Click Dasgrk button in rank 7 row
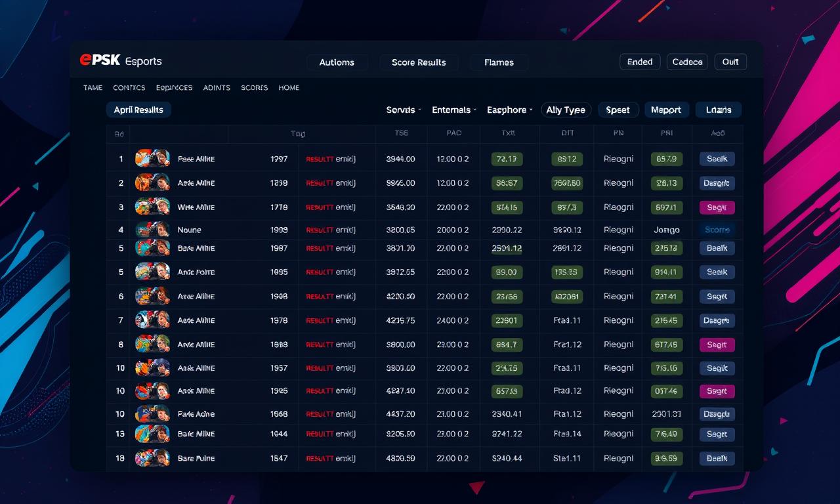The height and width of the screenshot is (504, 840). (x=717, y=320)
